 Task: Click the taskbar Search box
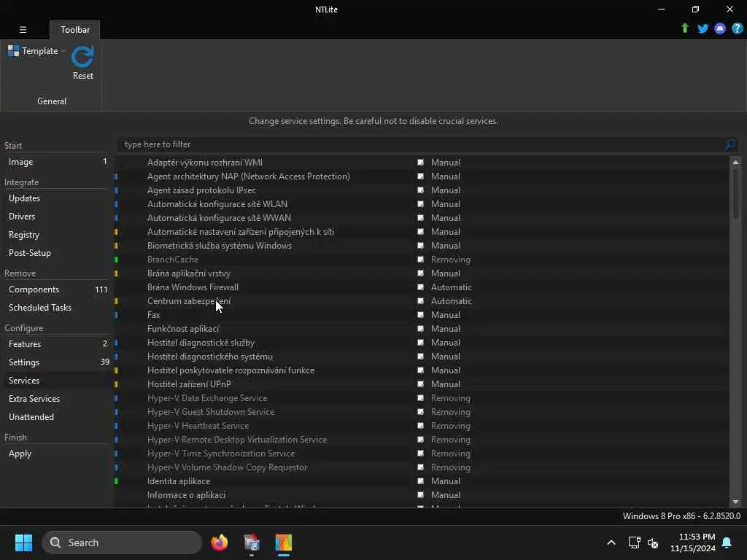pos(122,542)
